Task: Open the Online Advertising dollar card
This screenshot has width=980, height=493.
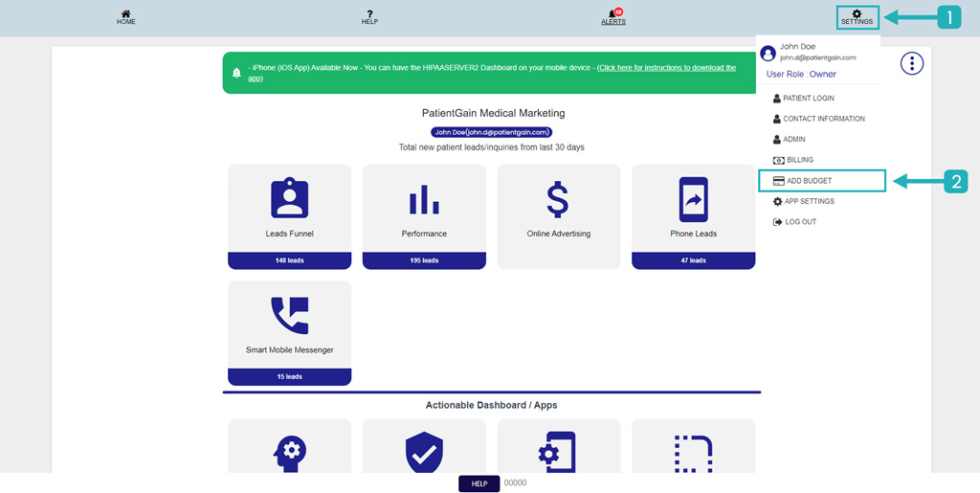Action: [x=558, y=216]
